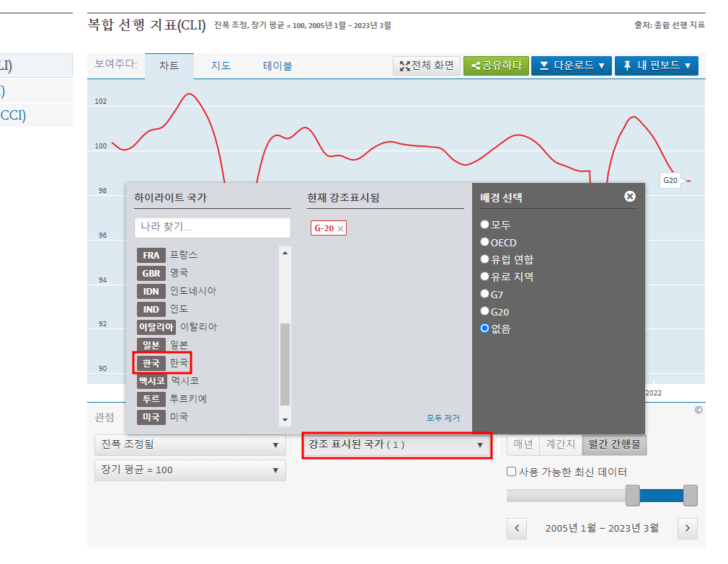Open the 장기 평균 = 100 dropdown

tap(190, 470)
